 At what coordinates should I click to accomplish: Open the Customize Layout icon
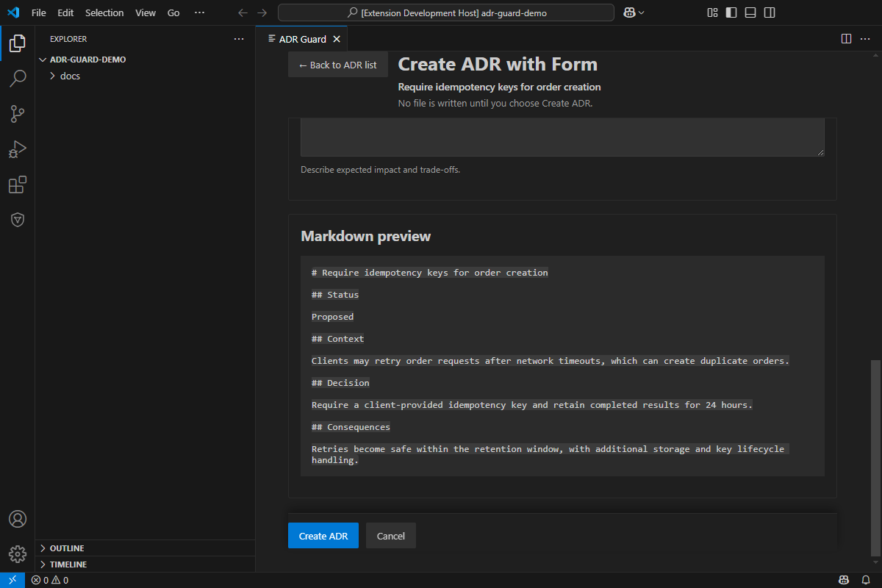712,12
